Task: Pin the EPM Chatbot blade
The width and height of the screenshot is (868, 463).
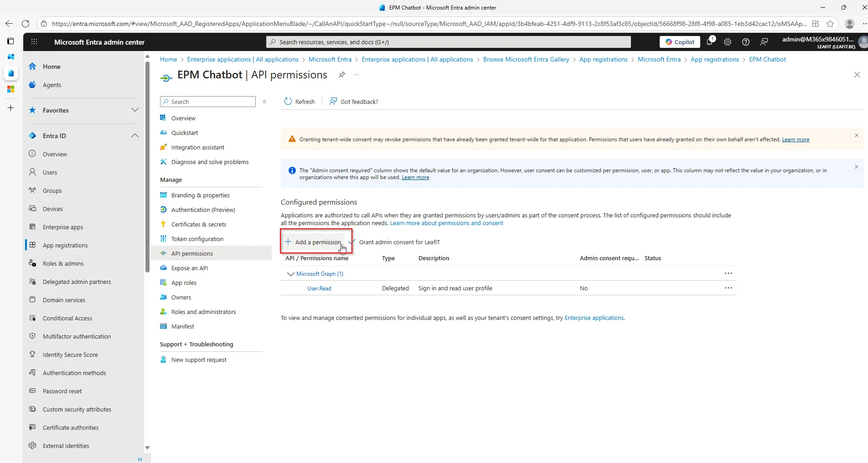Action: 341,75
